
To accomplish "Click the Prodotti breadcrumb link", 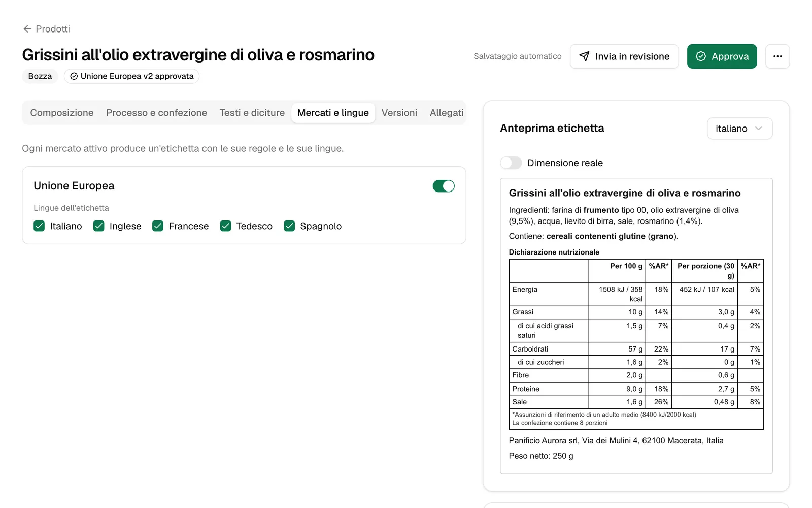I will [x=53, y=29].
